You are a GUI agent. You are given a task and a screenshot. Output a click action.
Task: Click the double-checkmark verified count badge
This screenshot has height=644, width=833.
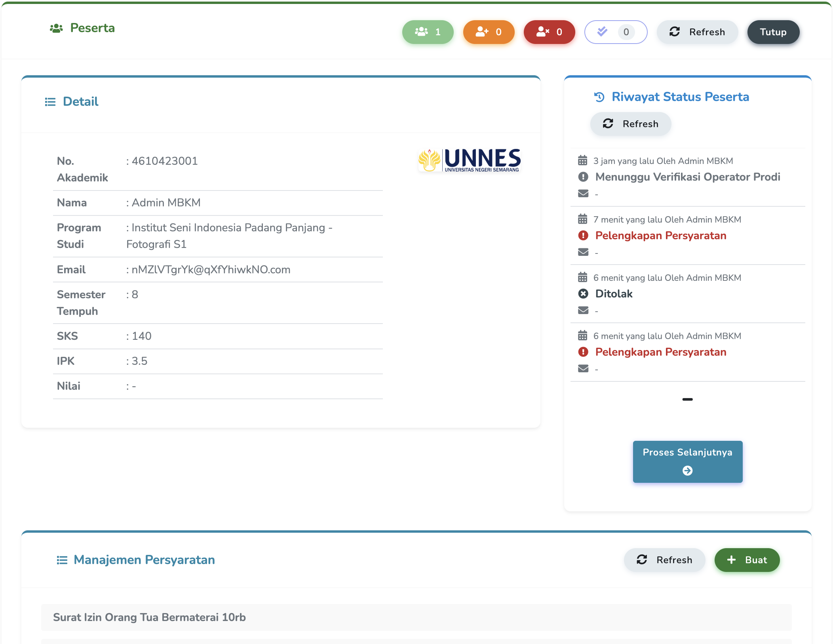click(x=616, y=32)
